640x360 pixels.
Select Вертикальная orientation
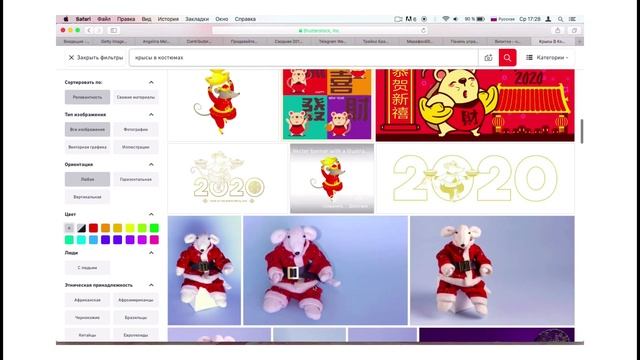point(87,197)
